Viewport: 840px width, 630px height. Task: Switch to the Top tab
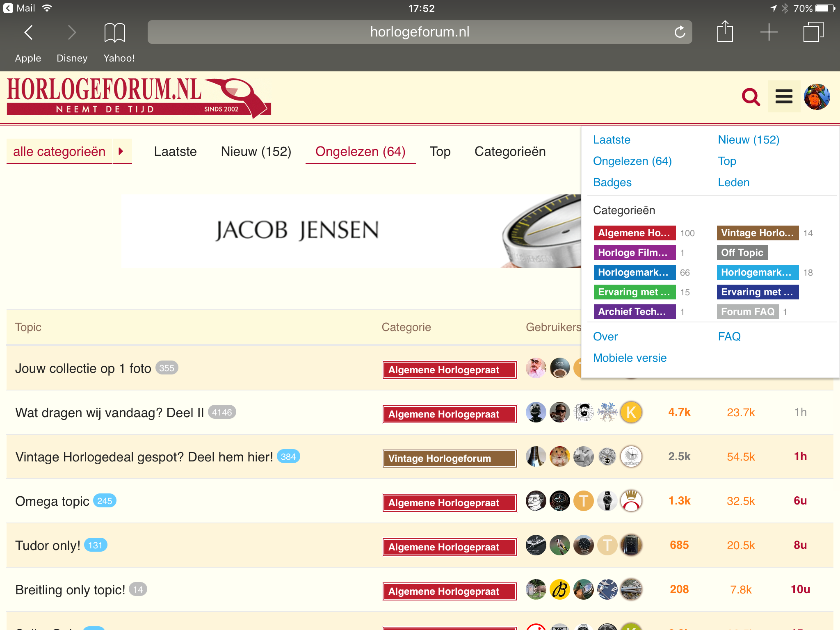pyautogui.click(x=440, y=151)
